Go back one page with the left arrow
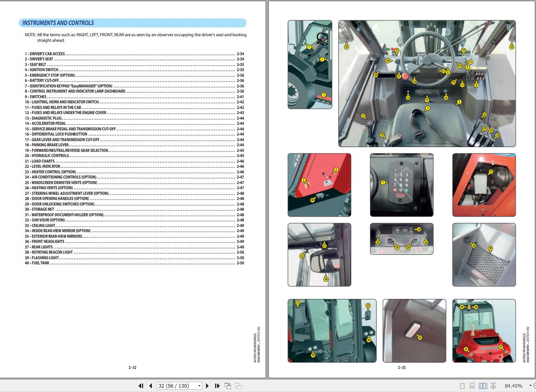 pos(150,386)
